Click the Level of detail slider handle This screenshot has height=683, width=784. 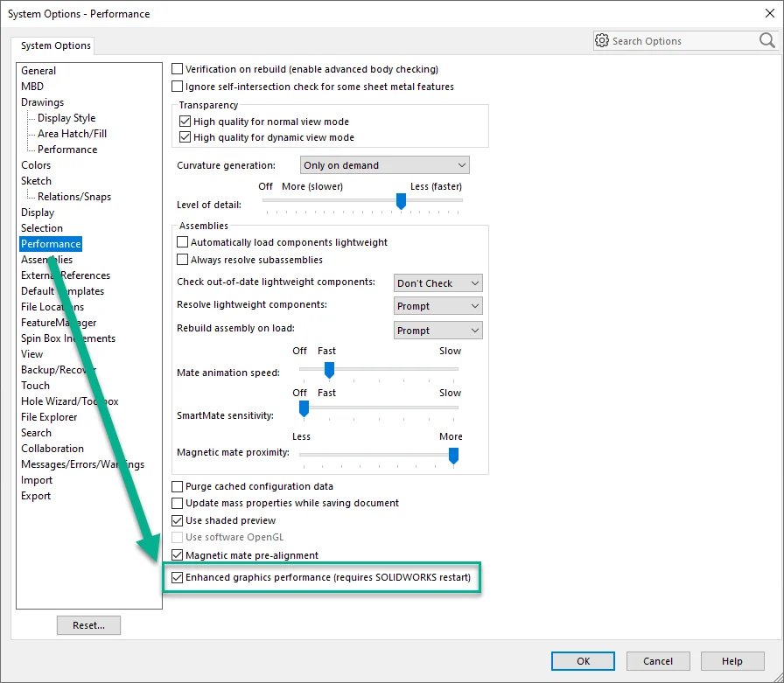click(x=401, y=201)
